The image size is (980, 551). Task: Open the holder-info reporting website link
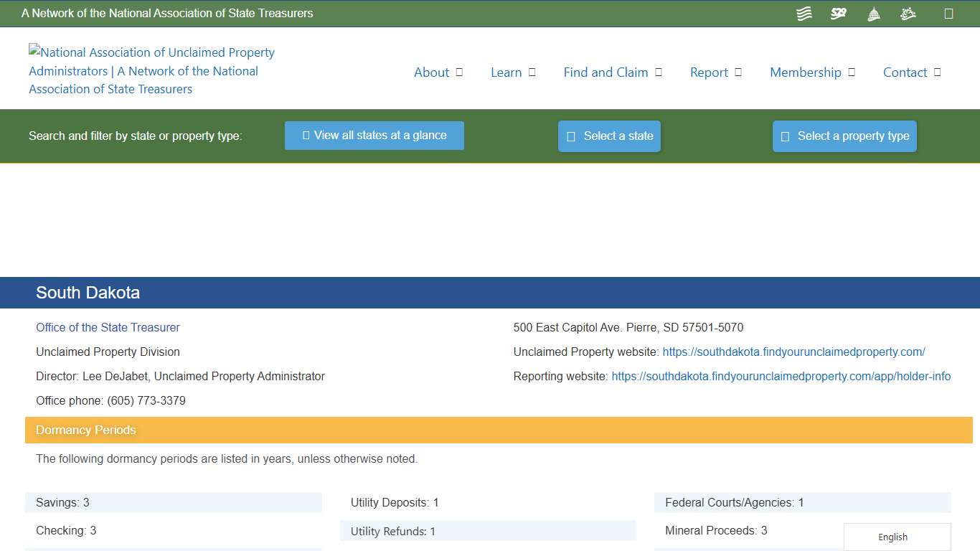pyautogui.click(x=781, y=376)
